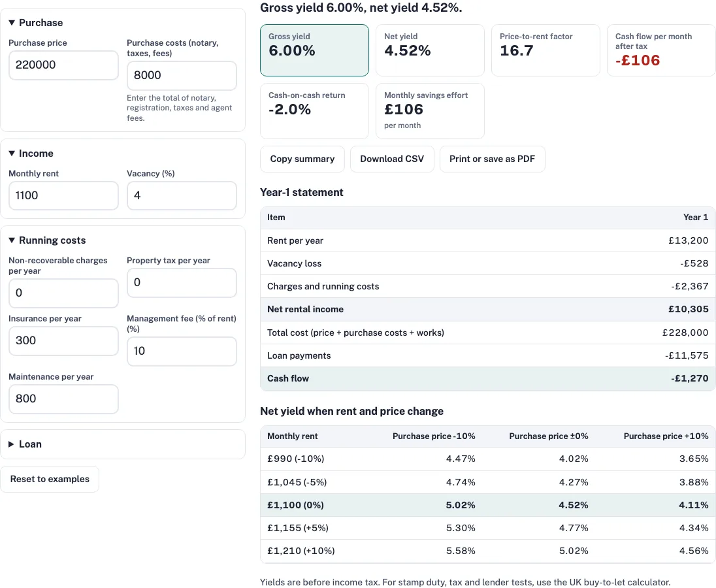Click the Net yield 4.52% card
716x588 pixels.
coord(430,50)
